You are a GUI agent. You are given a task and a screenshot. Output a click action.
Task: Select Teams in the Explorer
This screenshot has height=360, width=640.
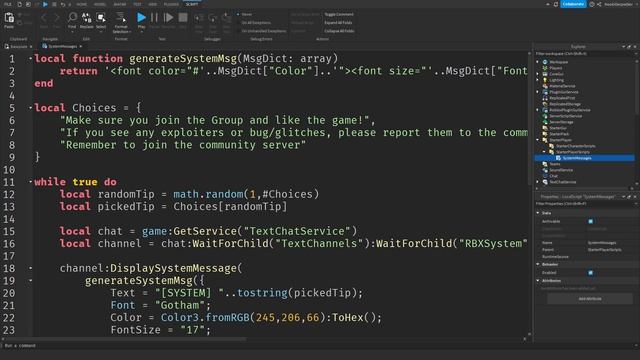pos(555,164)
